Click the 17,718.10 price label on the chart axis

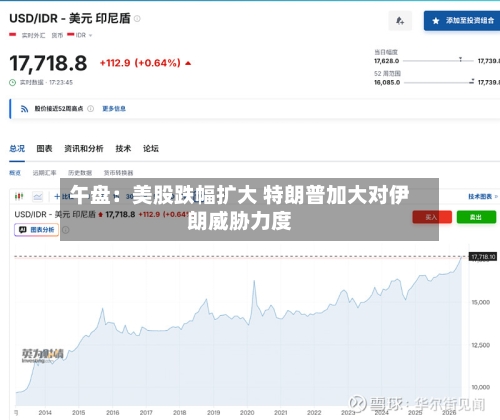(x=483, y=257)
